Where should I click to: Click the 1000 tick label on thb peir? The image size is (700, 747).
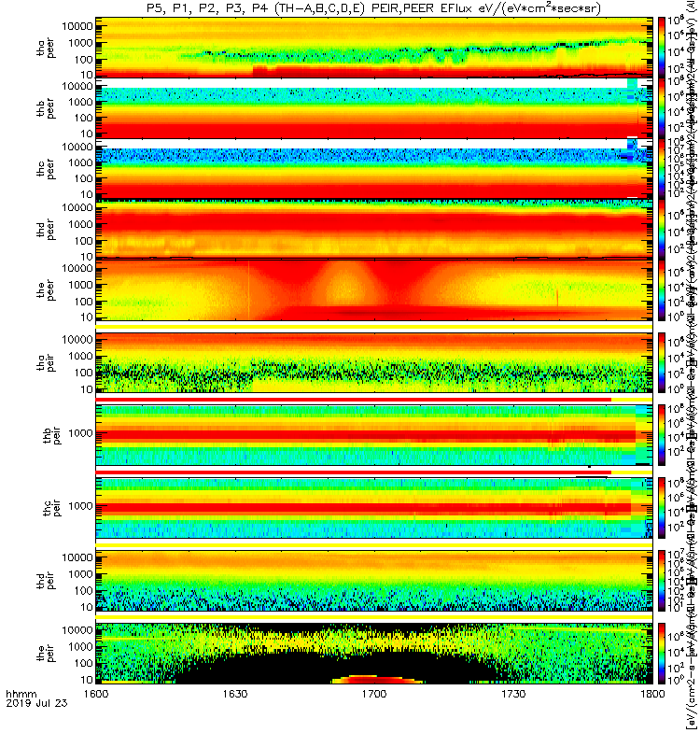pyautogui.click(x=80, y=433)
